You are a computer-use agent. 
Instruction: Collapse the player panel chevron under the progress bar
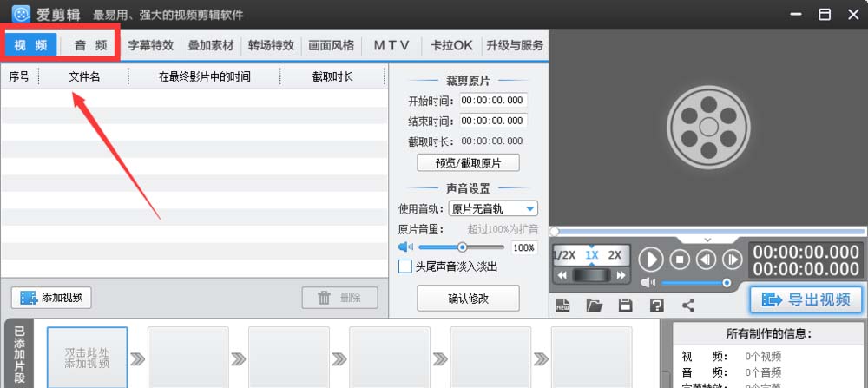[x=707, y=240]
